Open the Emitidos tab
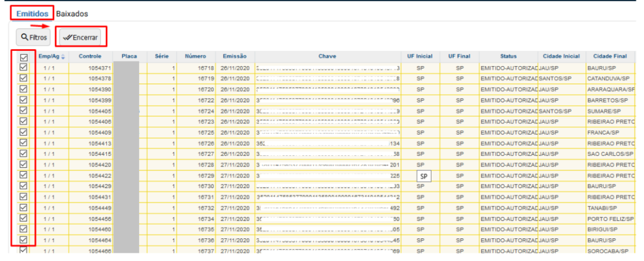 tap(32, 13)
